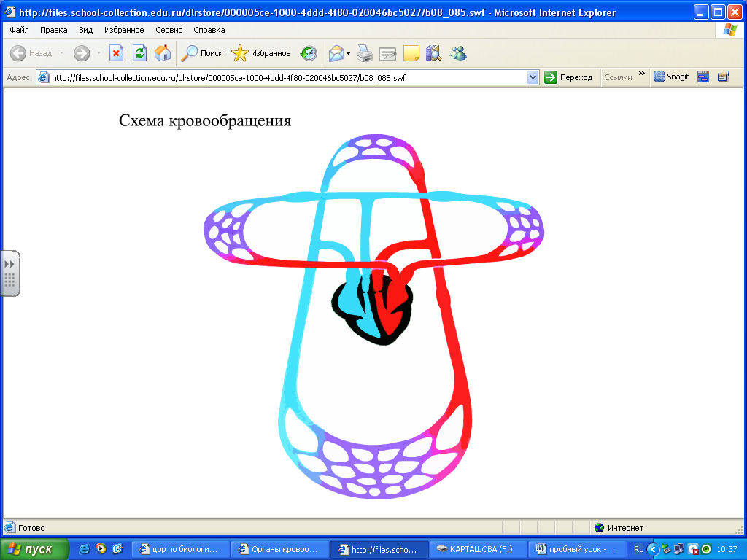The width and height of the screenshot is (747, 560).
Task: Open the Избранное menu
Action: click(x=124, y=30)
